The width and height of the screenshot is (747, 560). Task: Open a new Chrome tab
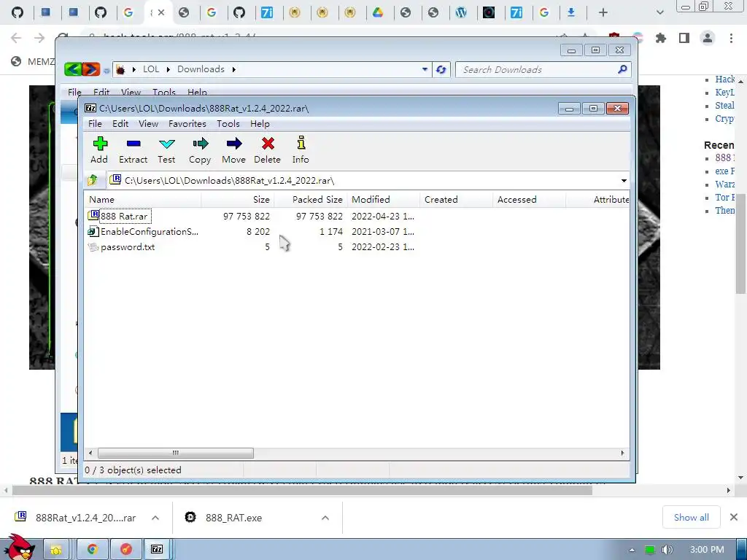click(603, 12)
